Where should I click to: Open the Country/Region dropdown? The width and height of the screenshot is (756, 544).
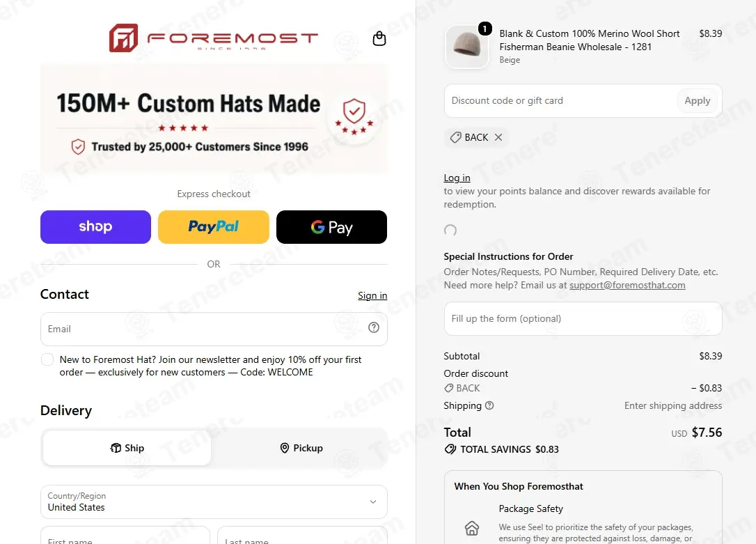(214, 502)
